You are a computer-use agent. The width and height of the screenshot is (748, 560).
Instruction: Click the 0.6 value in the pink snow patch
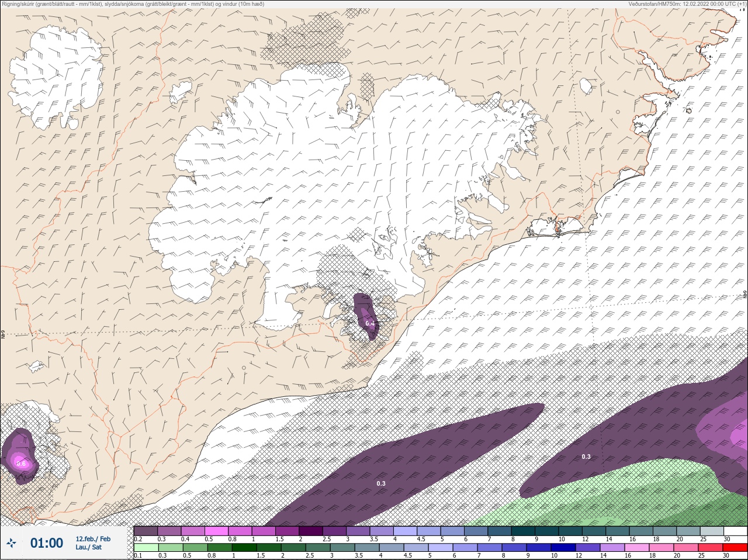[22, 464]
